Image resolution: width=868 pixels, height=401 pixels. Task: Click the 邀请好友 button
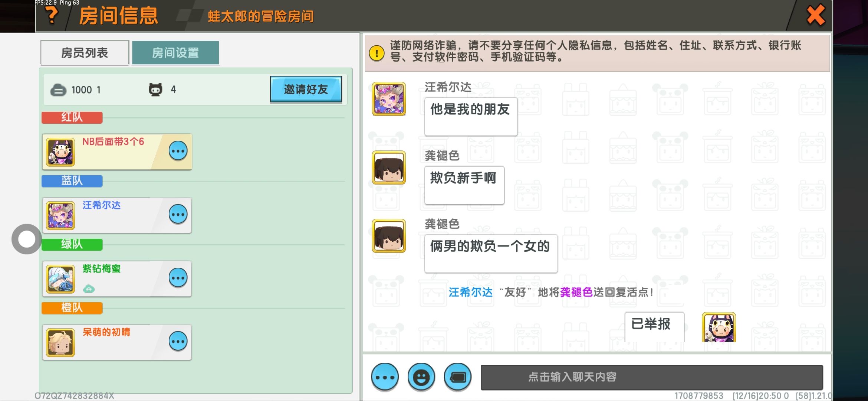[306, 89]
